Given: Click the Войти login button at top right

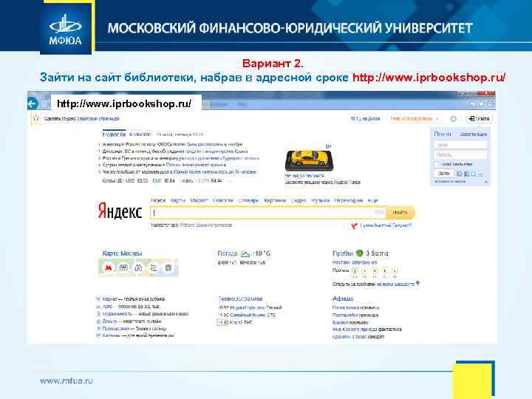Looking at the screenshot, I should [x=479, y=118].
